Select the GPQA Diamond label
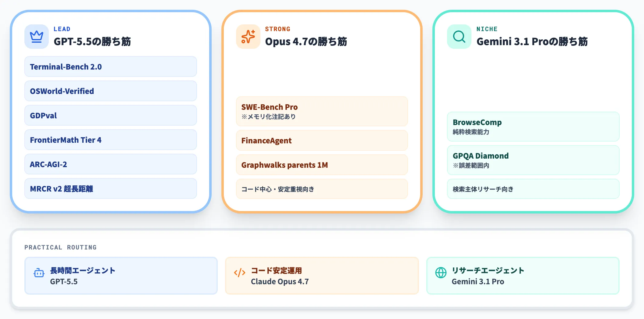 [533, 160]
